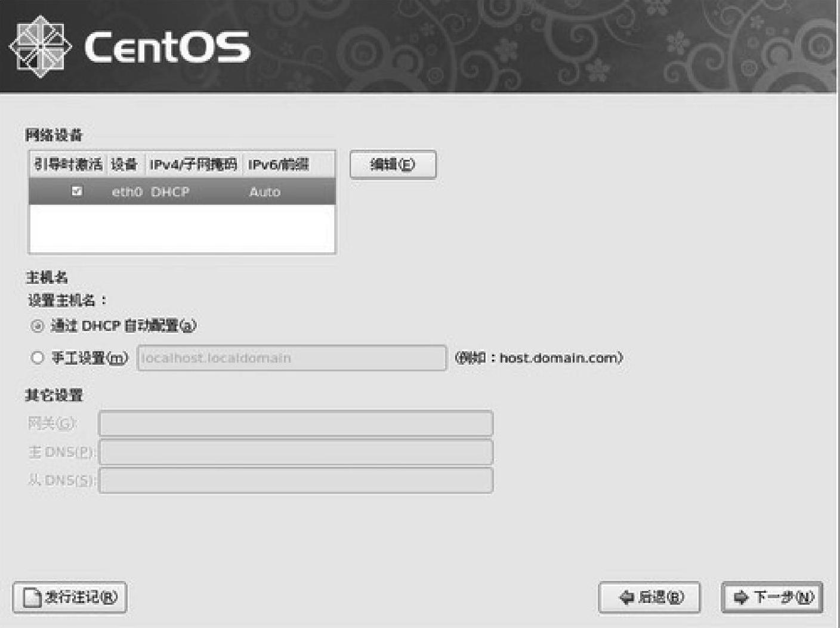This screenshot has height=628, width=840.
Task: Toggle the eth0 activate-on-boot checkbox
Action: click(77, 191)
